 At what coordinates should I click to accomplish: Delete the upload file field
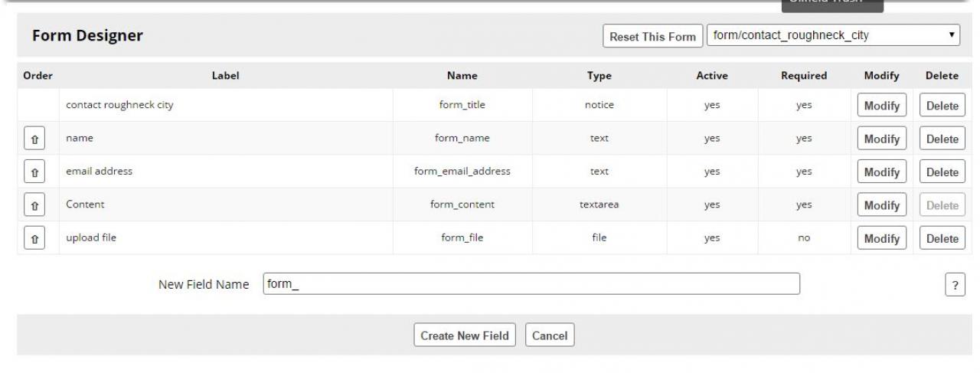(942, 239)
